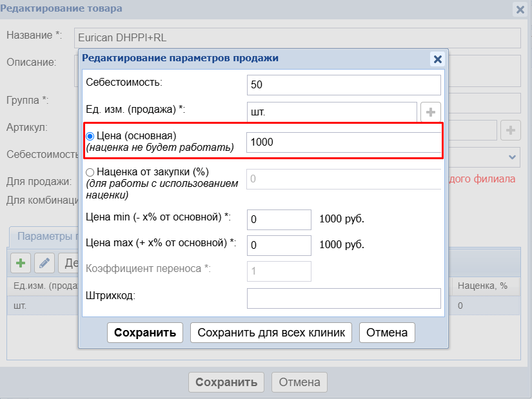
Task: Select the шт. row in parameters table
Action: click(x=263, y=306)
